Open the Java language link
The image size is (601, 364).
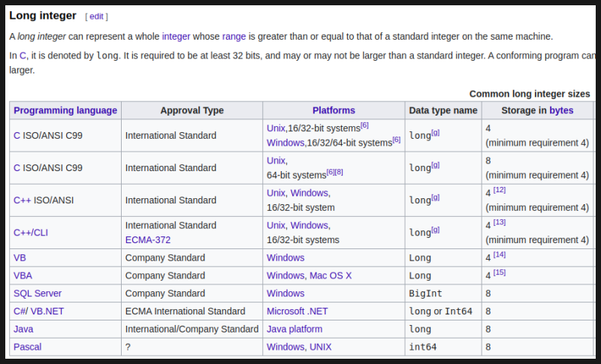tap(23, 329)
